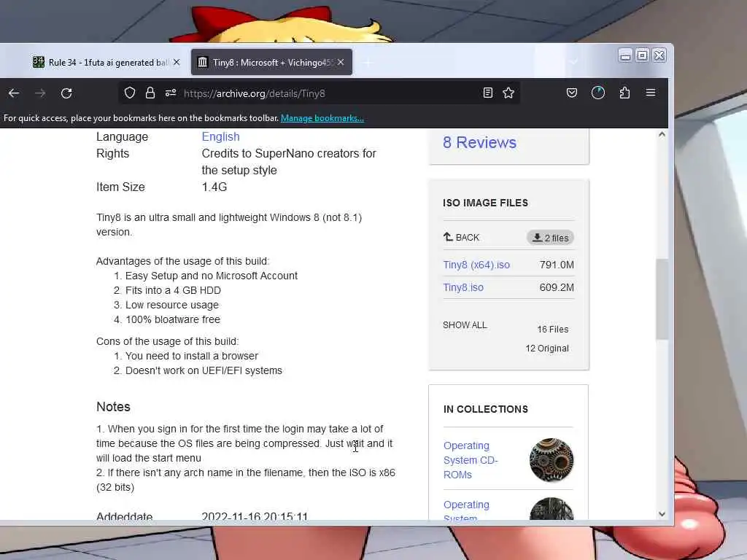This screenshot has height=560, width=747.
Task: Go back using the browser back arrow
Action: click(x=14, y=93)
